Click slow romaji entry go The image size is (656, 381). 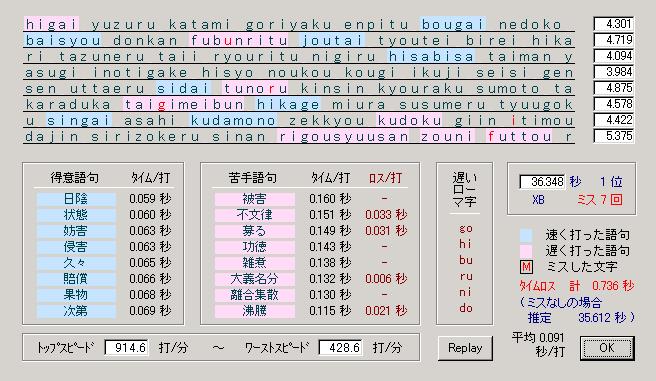point(466,229)
